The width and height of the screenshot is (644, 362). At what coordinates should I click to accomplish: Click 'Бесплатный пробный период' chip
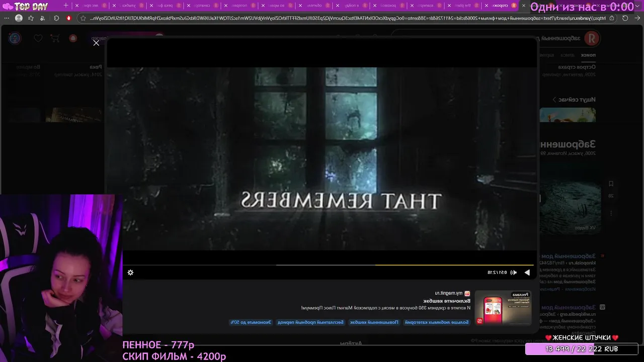click(310, 322)
